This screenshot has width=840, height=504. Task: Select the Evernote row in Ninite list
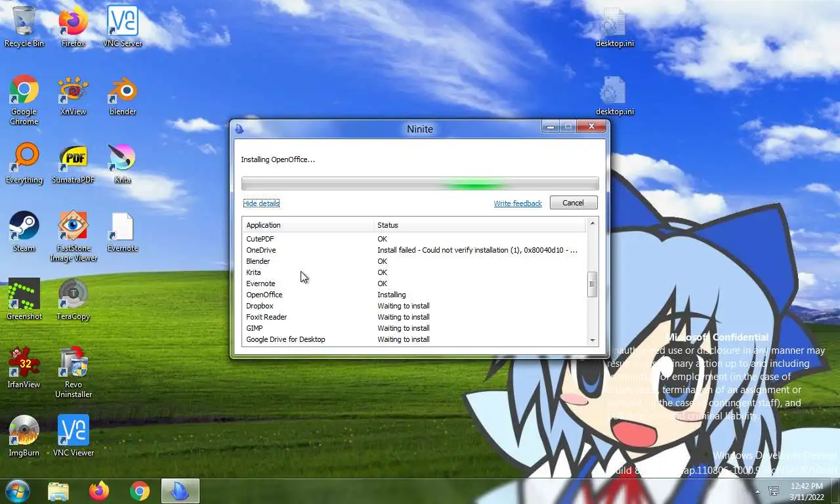pos(414,283)
